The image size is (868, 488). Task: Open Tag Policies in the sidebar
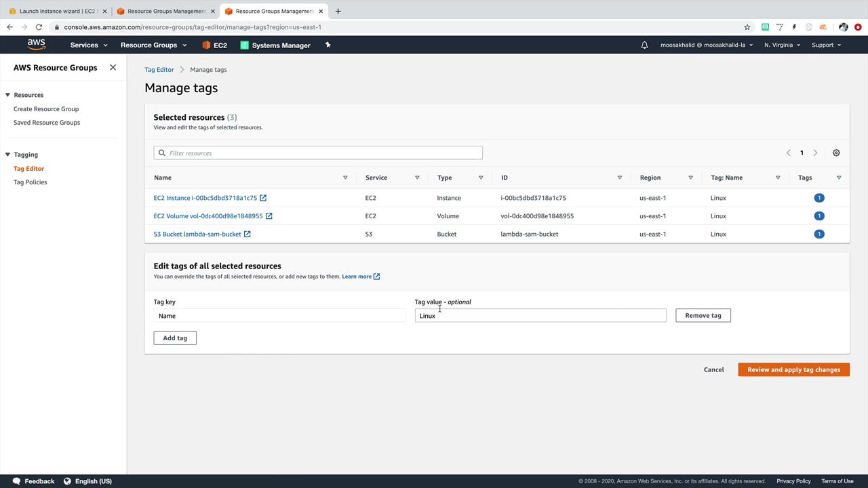click(x=31, y=182)
